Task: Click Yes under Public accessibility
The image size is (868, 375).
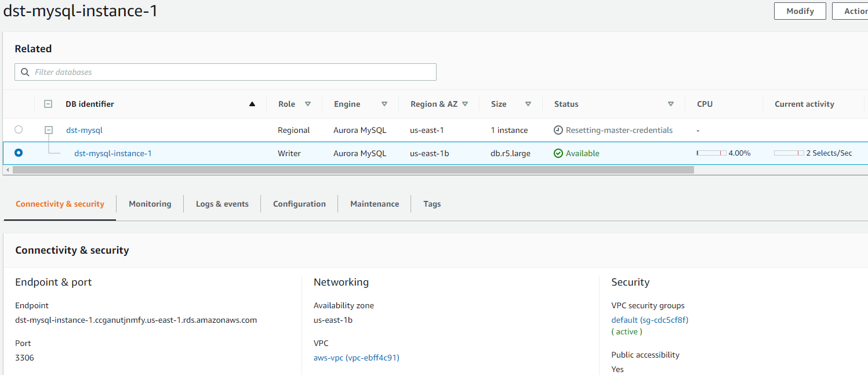Action: (618, 369)
